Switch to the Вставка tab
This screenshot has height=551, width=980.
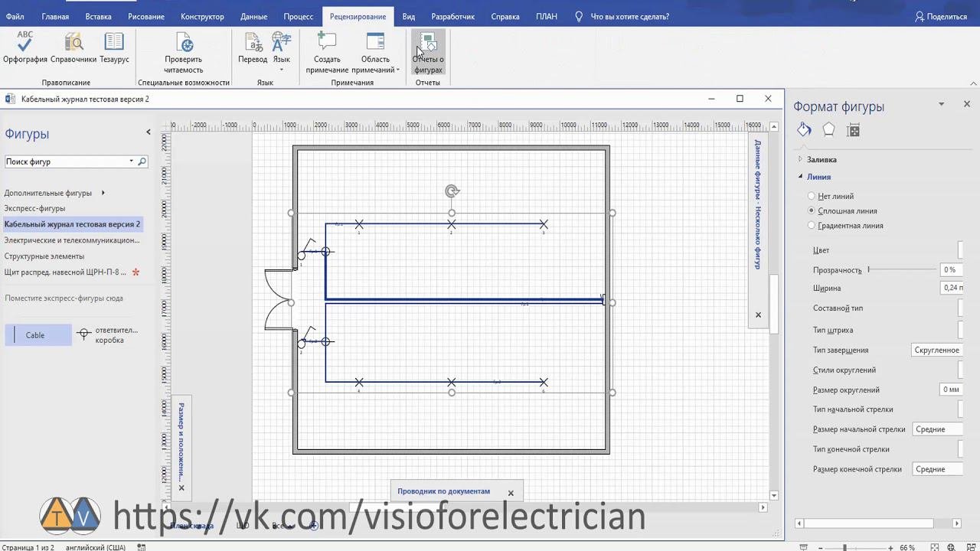tap(99, 16)
